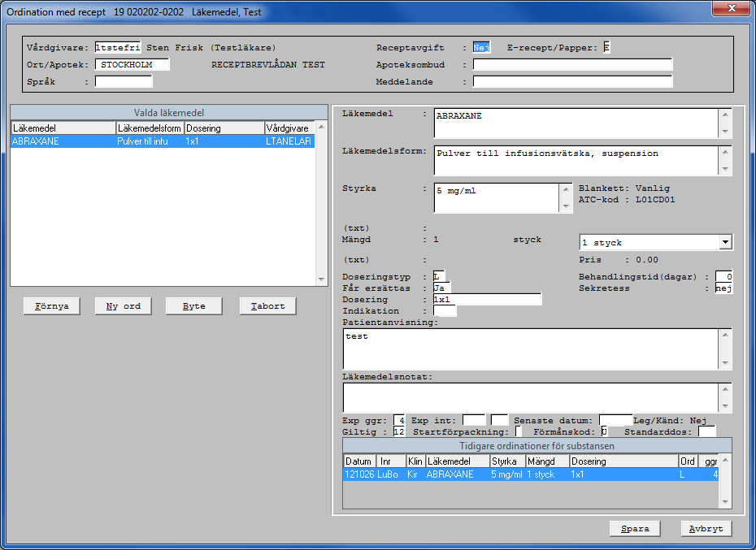Image resolution: width=756 pixels, height=550 pixels.
Task: Click the Exp ggr field
Action: coord(399,420)
